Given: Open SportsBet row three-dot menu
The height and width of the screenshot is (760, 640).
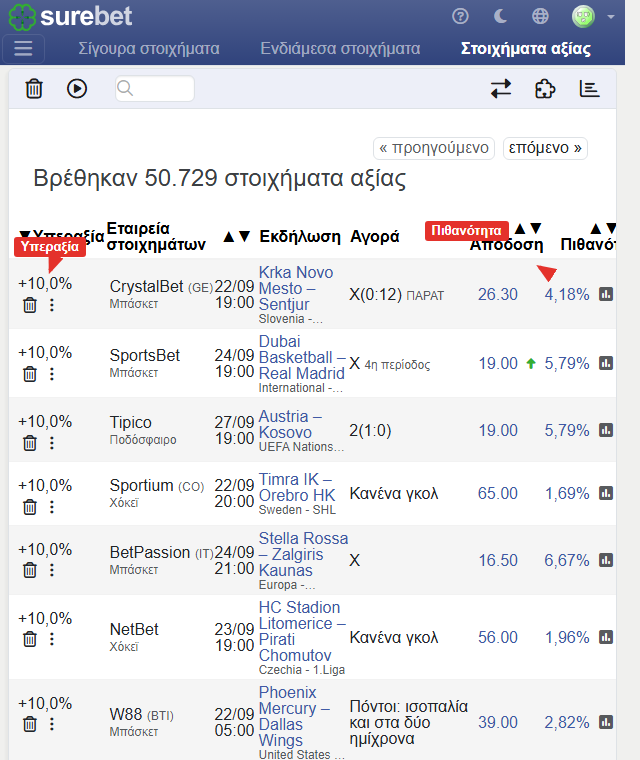Looking at the screenshot, I should (x=51, y=374).
